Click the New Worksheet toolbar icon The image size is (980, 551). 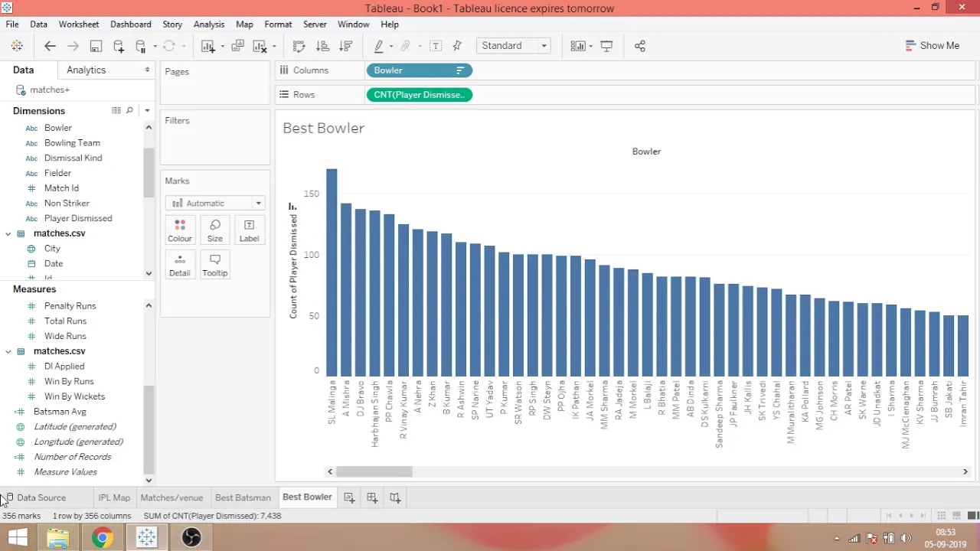207,46
